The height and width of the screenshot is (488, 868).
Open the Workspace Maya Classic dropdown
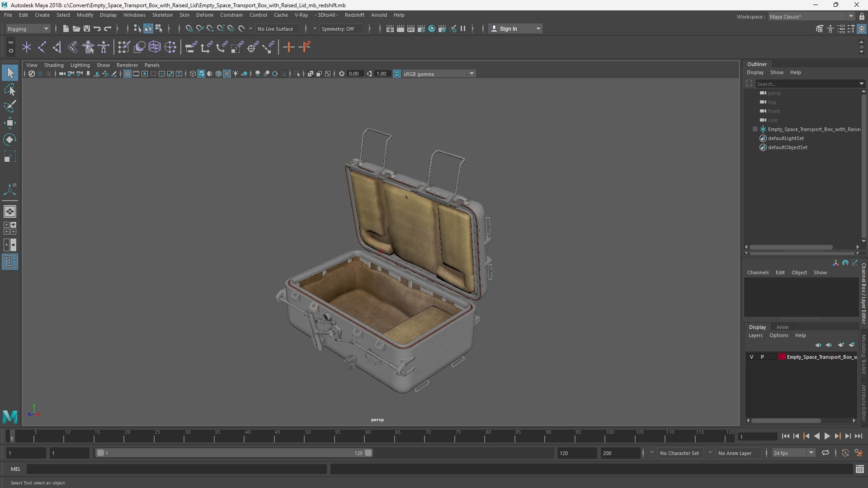pos(811,17)
